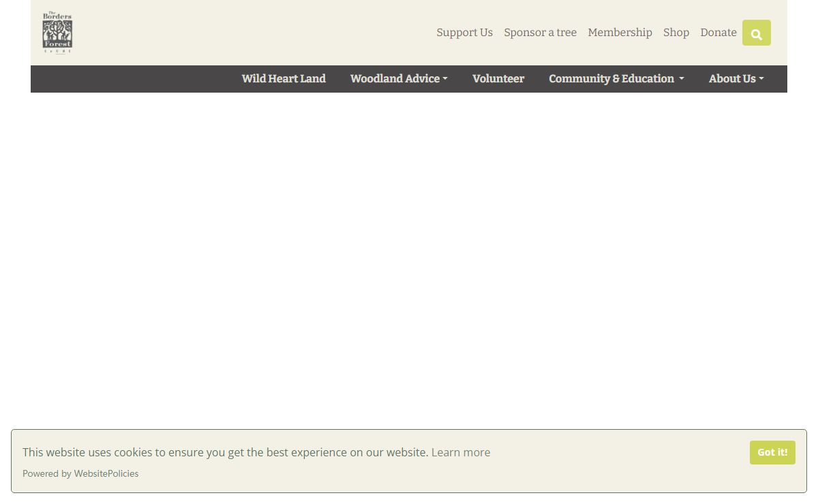
Task: Expand the About Us dropdown
Action: (x=736, y=79)
